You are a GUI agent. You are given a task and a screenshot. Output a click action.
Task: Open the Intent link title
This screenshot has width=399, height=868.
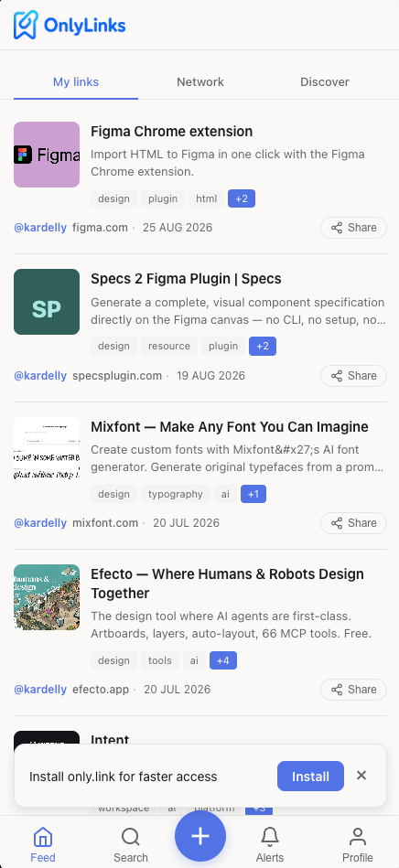click(110, 738)
